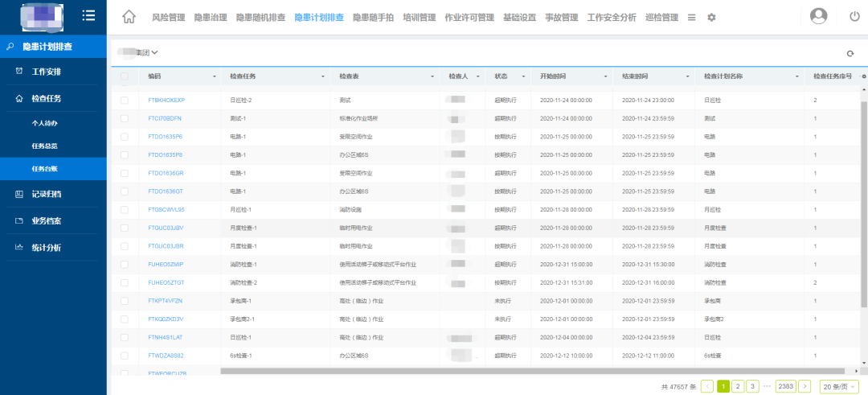Image resolution: width=868 pixels, height=395 pixels.
Task: Click the power logout icon
Action: point(854,16)
